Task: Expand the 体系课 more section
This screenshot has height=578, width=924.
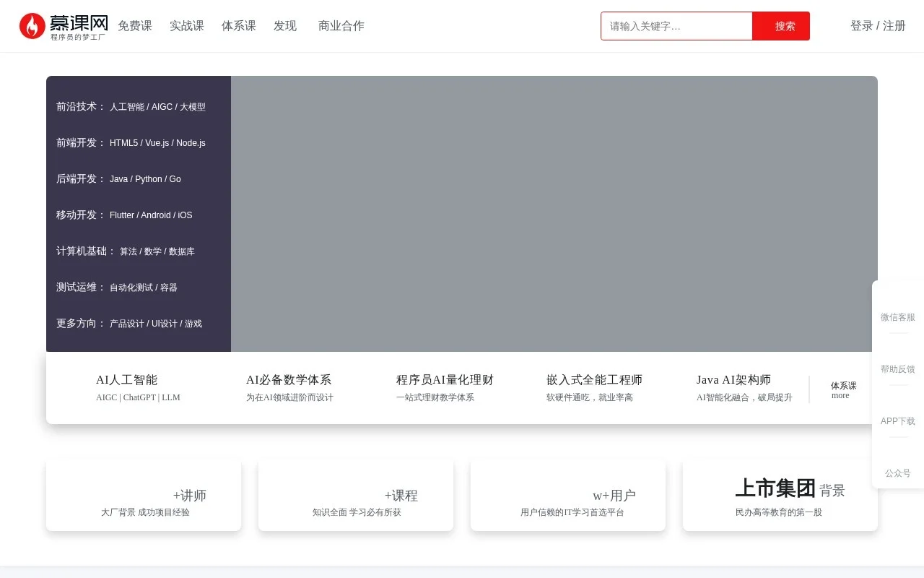Action: coord(842,390)
